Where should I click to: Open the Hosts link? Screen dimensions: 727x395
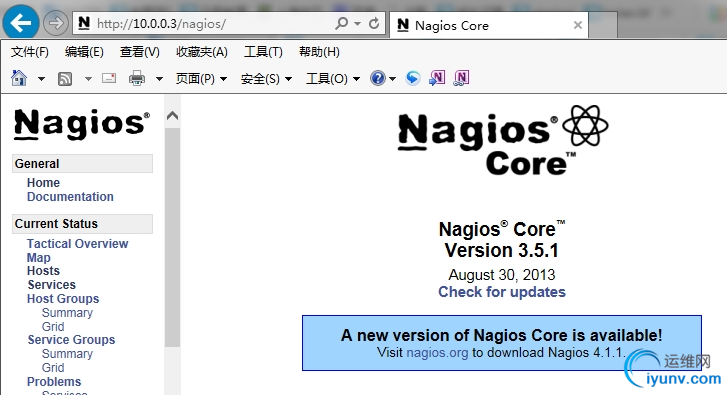coord(43,271)
